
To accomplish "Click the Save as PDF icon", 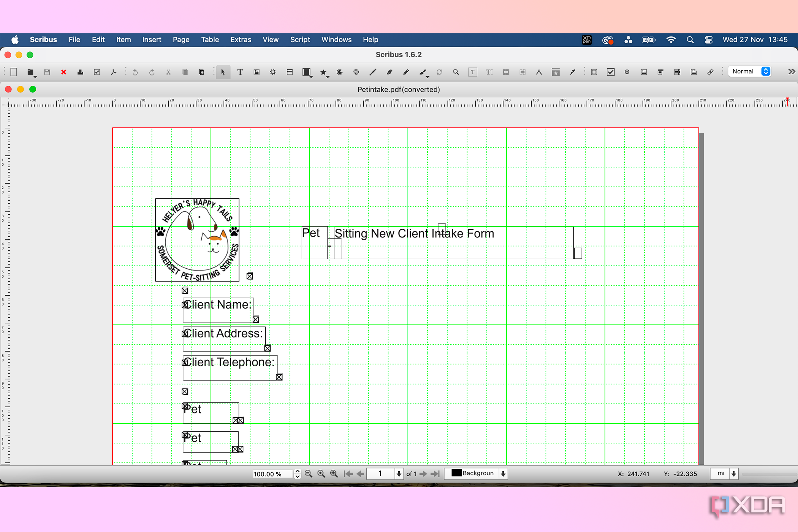I will [x=113, y=72].
